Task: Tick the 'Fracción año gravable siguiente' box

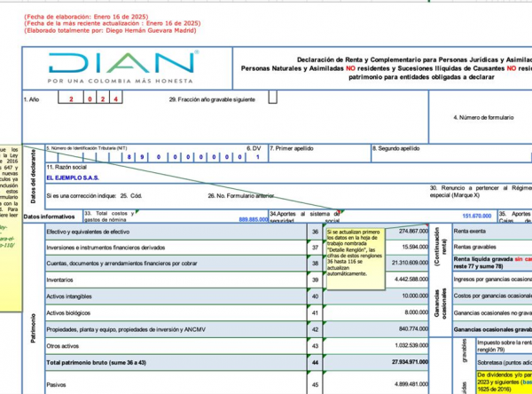Action: coord(273,97)
